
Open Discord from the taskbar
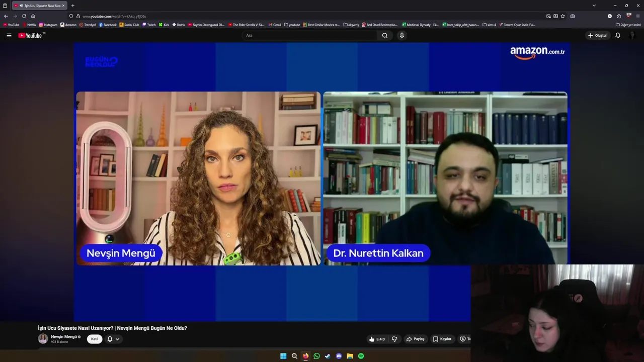[339, 356]
